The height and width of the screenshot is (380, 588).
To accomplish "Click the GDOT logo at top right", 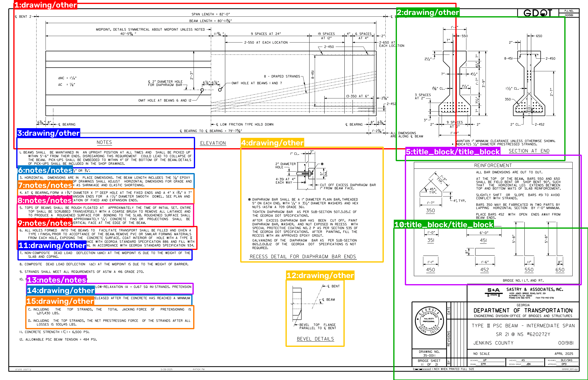I will pyautogui.click(x=538, y=13).
